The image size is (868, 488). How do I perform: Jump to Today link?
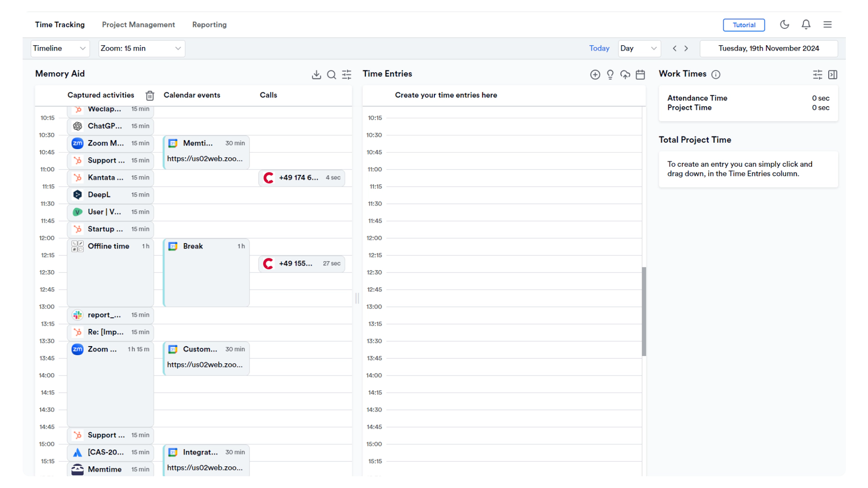point(599,48)
